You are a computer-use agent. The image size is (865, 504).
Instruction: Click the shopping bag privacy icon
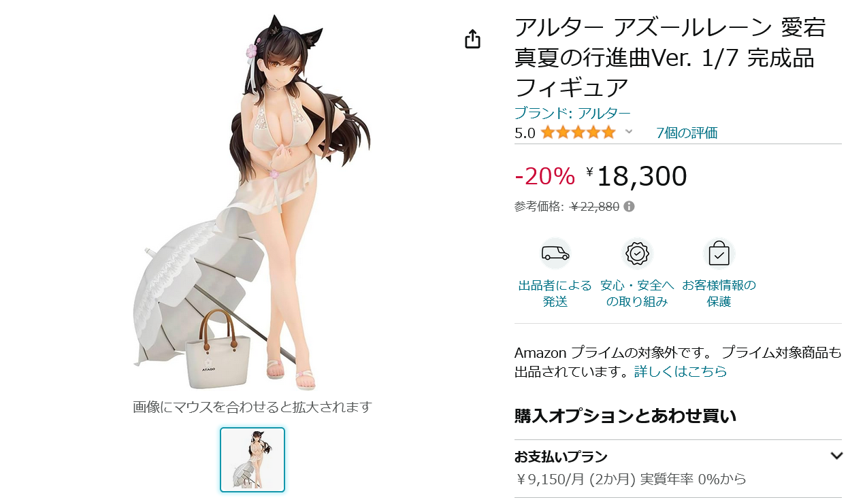(x=719, y=254)
